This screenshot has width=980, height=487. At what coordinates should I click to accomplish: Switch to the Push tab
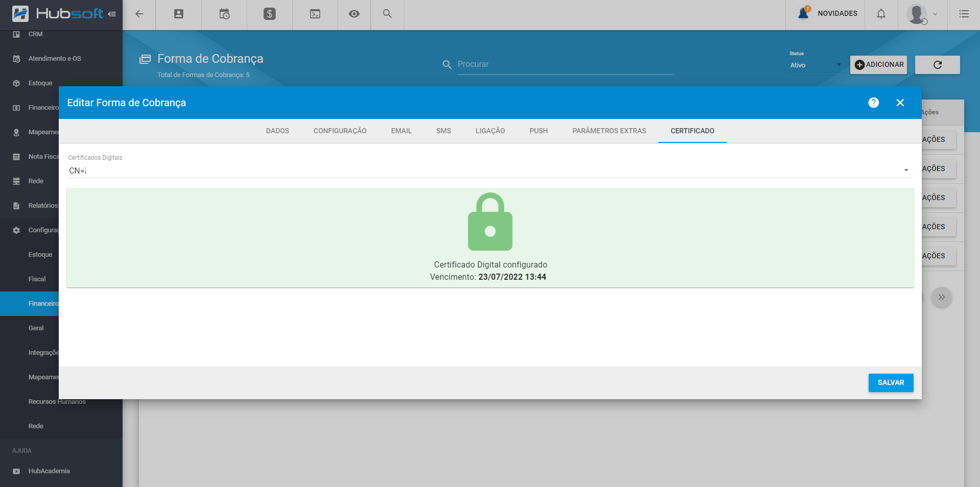[539, 131]
